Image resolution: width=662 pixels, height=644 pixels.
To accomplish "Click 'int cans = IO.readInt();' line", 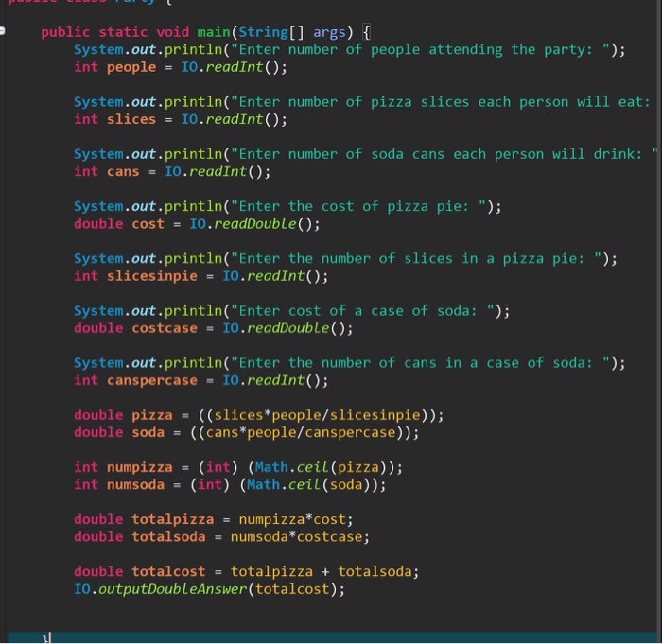I will [x=172, y=171].
